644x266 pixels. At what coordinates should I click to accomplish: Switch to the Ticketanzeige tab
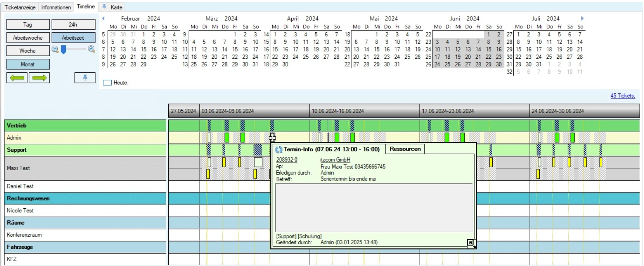pyautogui.click(x=20, y=7)
